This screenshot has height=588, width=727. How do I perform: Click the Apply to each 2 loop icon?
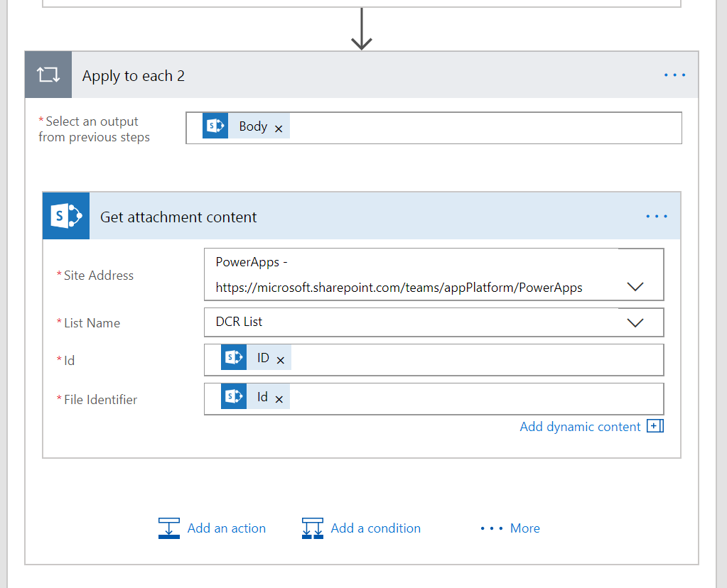click(48, 75)
